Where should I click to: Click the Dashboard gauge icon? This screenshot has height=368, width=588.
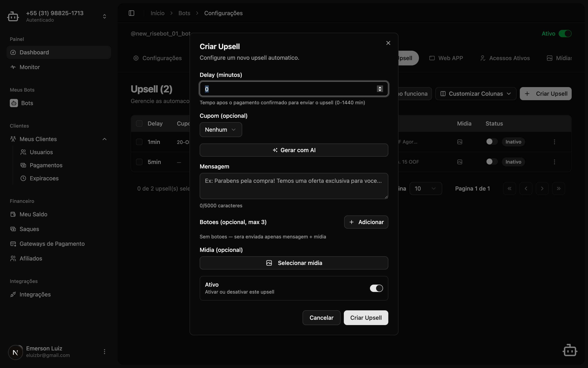(x=13, y=52)
